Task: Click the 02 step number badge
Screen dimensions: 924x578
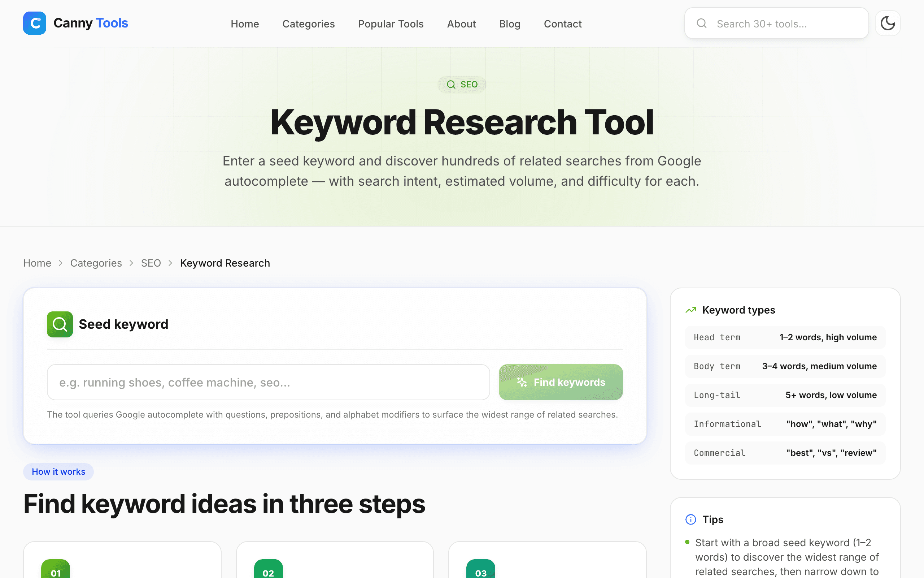Action: click(269, 570)
